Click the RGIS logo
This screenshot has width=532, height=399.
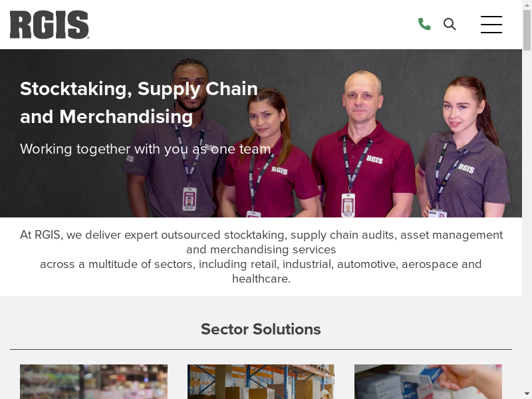point(49,25)
